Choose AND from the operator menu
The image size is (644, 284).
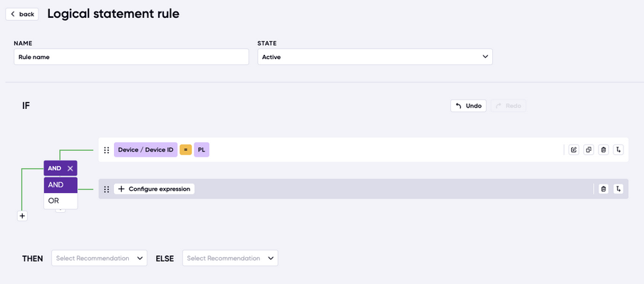pyautogui.click(x=61, y=185)
